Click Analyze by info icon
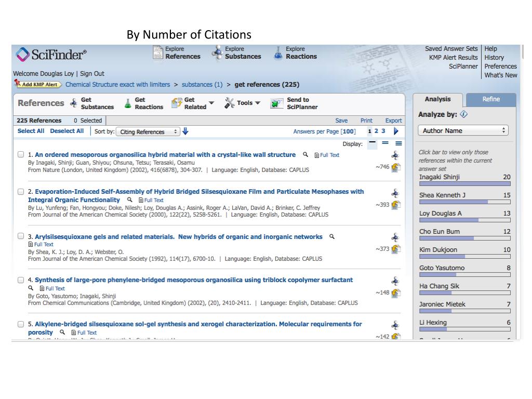532x399 pixels. click(464, 114)
